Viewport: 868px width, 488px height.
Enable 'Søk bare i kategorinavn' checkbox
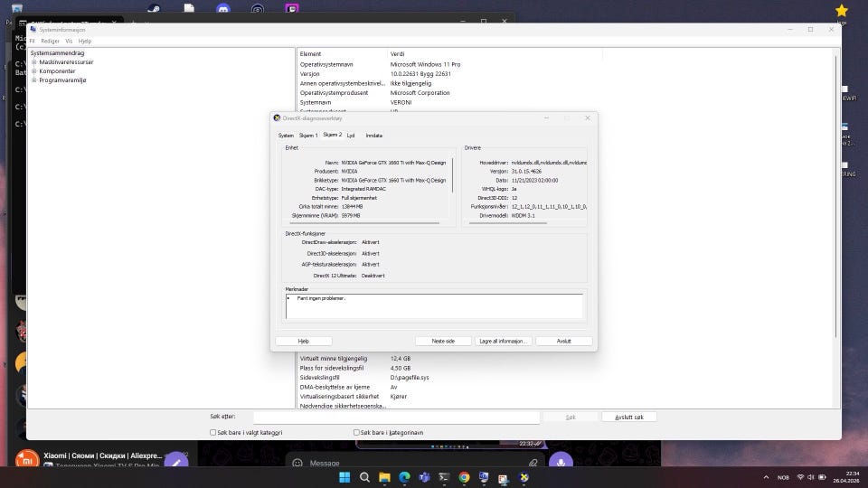(356, 433)
